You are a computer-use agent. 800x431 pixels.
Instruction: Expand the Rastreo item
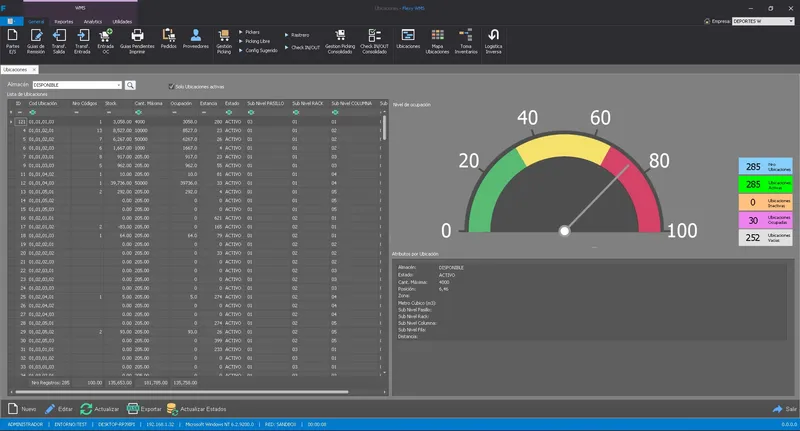point(297,35)
